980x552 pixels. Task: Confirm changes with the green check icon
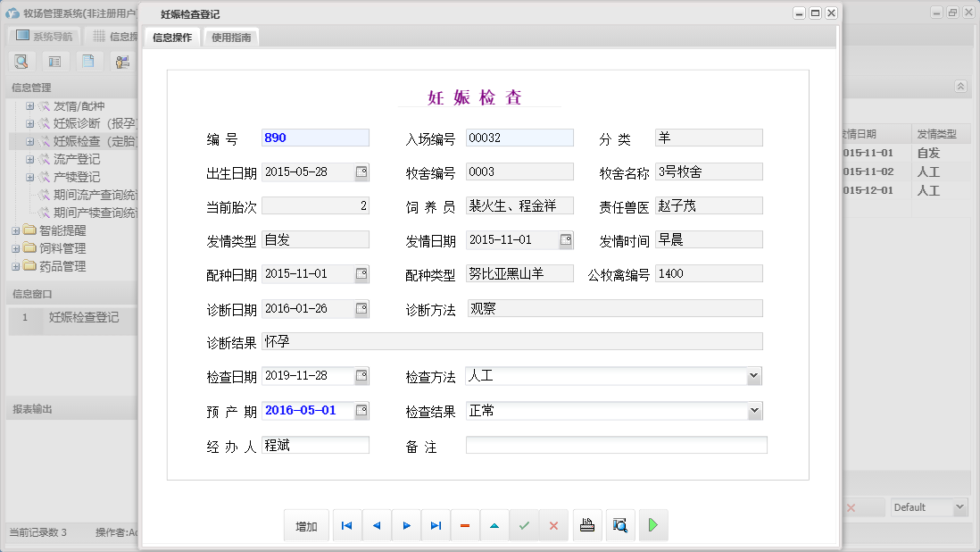tap(525, 525)
